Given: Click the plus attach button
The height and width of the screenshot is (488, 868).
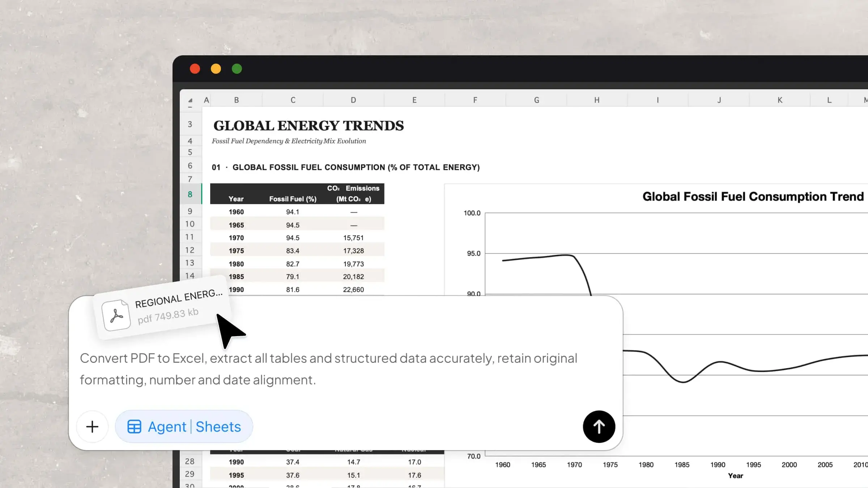Looking at the screenshot, I should [x=92, y=427].
